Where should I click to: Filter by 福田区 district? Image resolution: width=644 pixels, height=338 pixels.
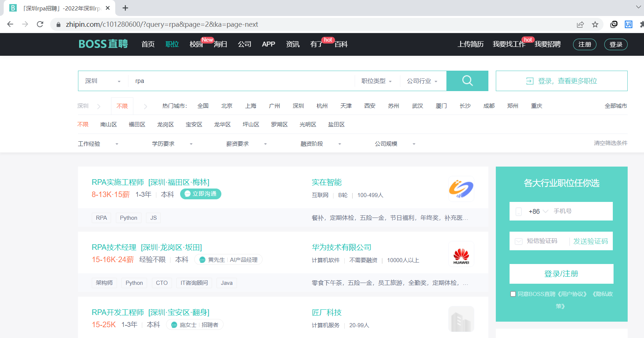coord(137,125)
